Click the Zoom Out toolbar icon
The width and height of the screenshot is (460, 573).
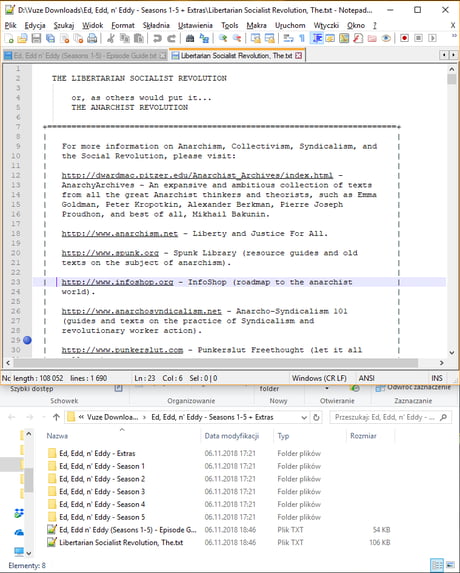[237, 38]
